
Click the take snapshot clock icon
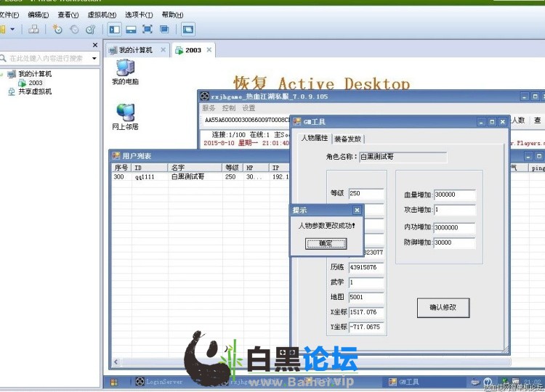coord(57,30)
